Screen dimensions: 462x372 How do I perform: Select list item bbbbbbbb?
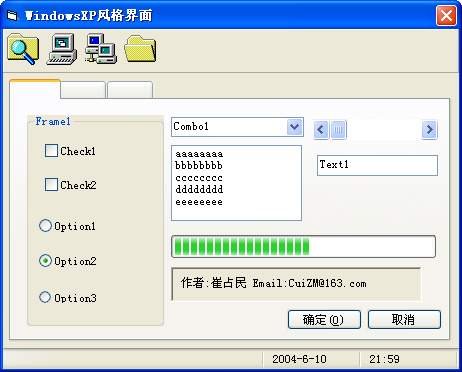coord(199,166)
